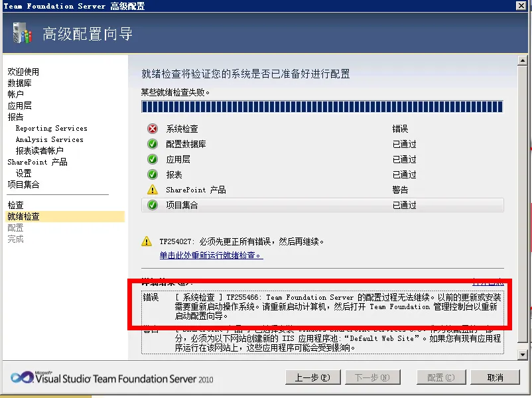
Task: Click the yellow warning icon beside SharePoint 产品
Action: 153,189
